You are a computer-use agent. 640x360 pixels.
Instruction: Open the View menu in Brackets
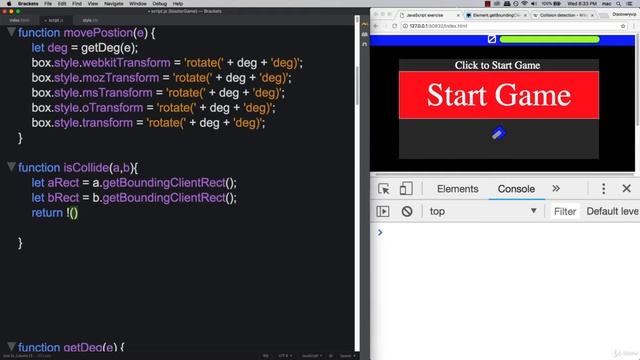pyautogui.click(x=93, y=4)
